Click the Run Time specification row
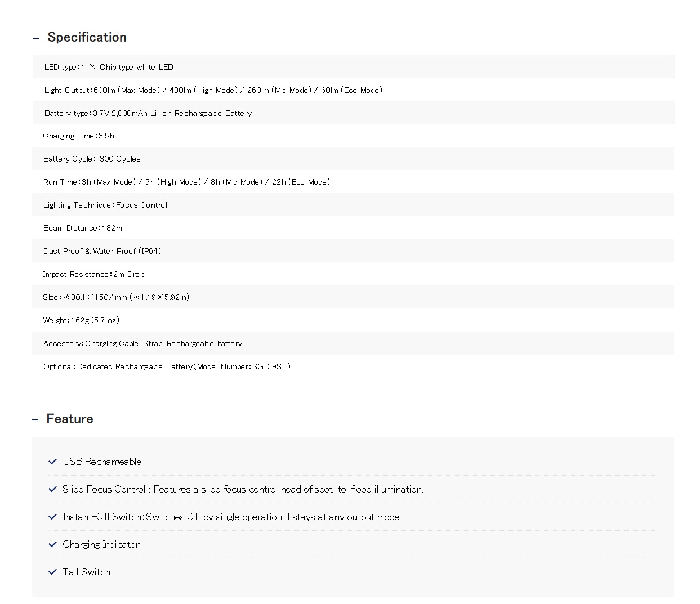Image resolution: width=700 pixels, height=604 pixels. coord(353,182)
